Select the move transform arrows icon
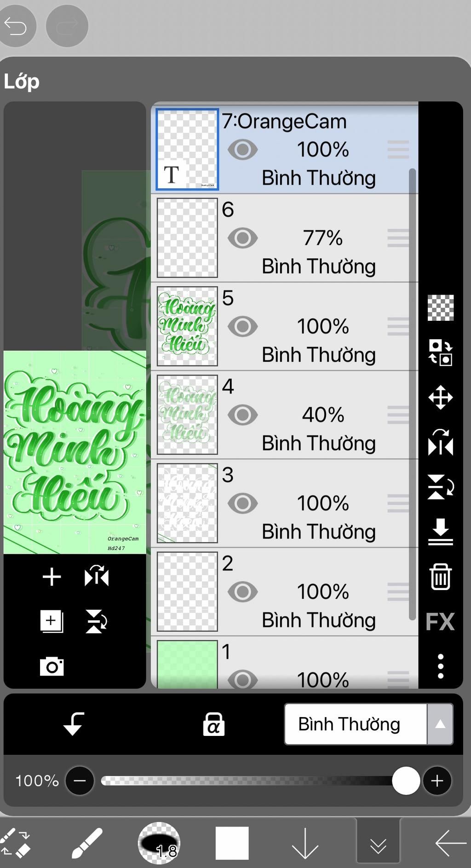The width and height of the screenshot is (471, 868). tap(441, 397)
